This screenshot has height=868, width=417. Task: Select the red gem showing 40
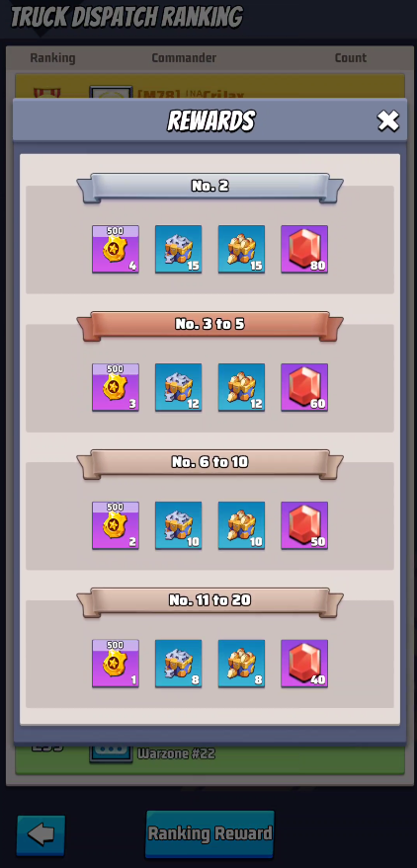304,664
